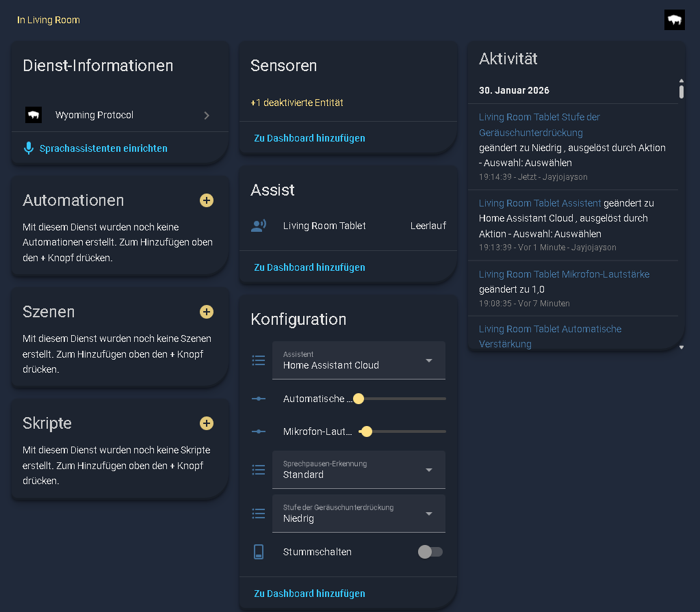The width and height of the screenshot is (700, 612).
Task: Toggle the Stummschalten mute switch
Action: click(430, 552)
